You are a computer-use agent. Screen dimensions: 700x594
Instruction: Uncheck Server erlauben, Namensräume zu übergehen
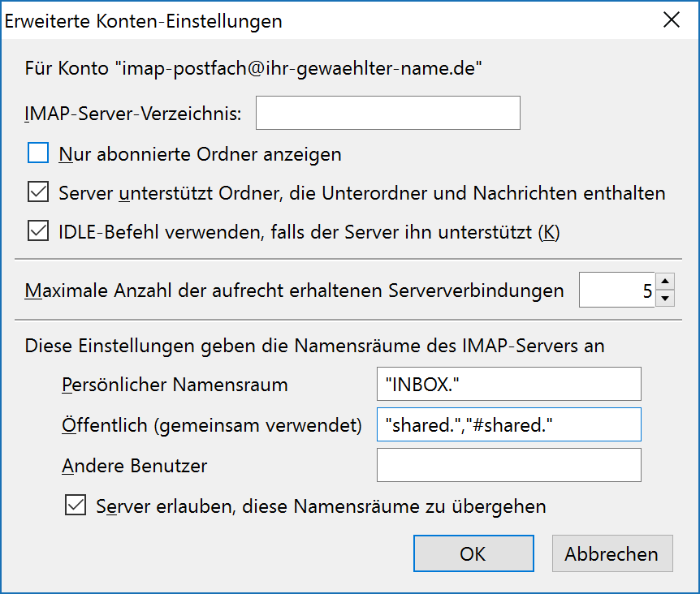tap(76, 505)
